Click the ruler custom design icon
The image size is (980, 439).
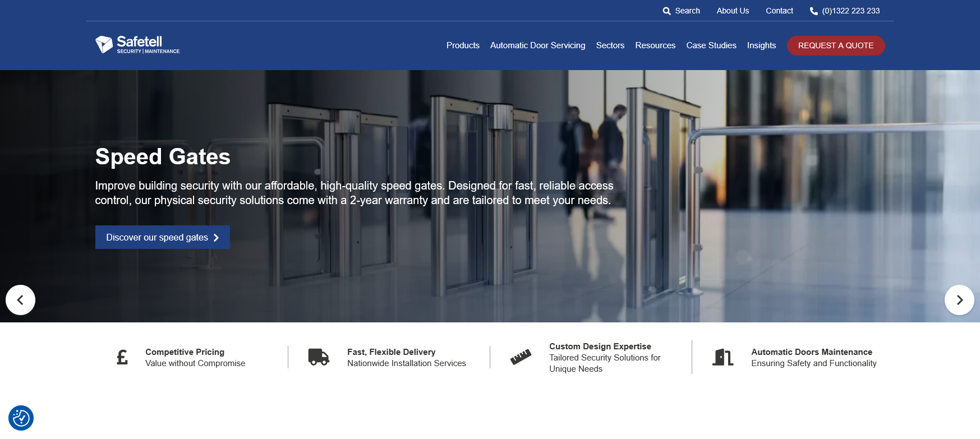pos(521,357)
